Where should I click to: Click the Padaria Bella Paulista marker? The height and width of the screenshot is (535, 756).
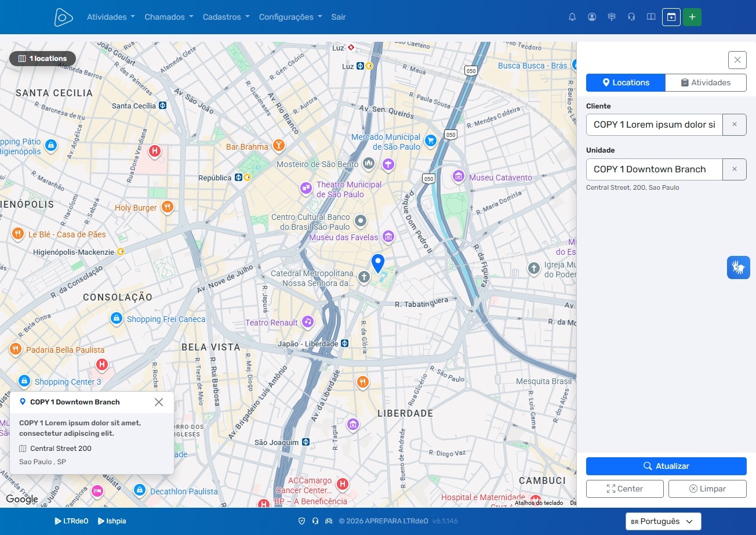tap(15, 349)
